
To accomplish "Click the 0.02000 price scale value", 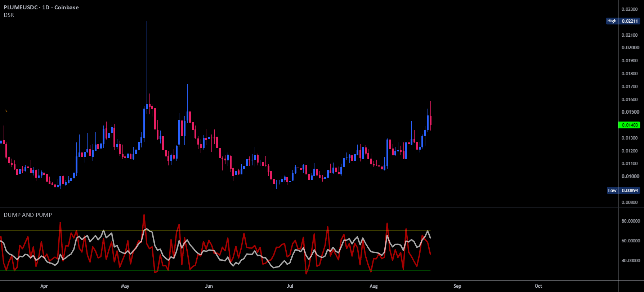I will click(x=630, y=47).
